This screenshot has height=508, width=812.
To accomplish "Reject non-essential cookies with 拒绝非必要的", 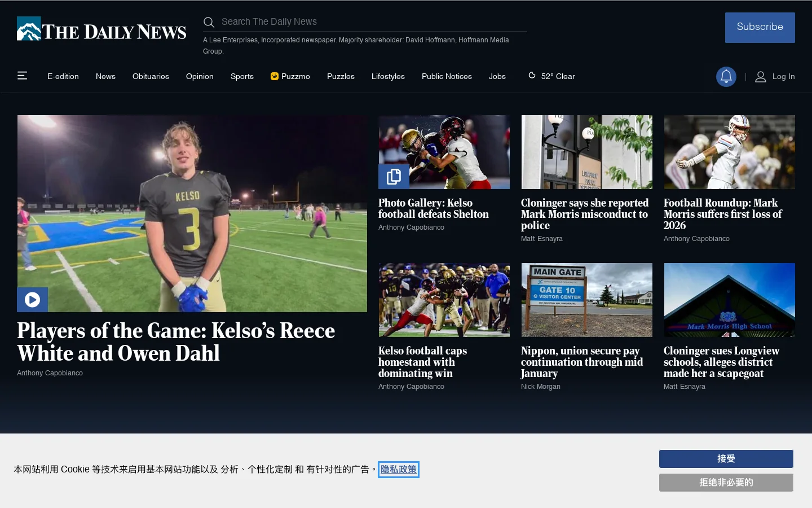I will 726,483.
